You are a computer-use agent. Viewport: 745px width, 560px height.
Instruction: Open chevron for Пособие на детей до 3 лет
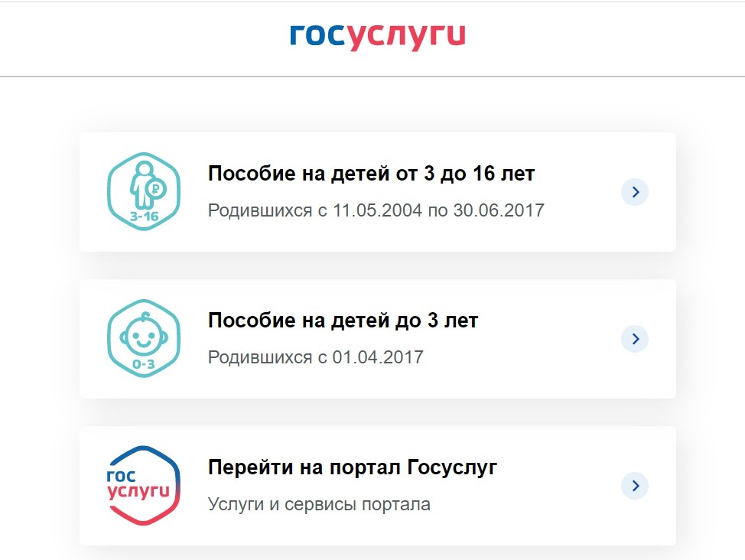(x=635, y=339)
